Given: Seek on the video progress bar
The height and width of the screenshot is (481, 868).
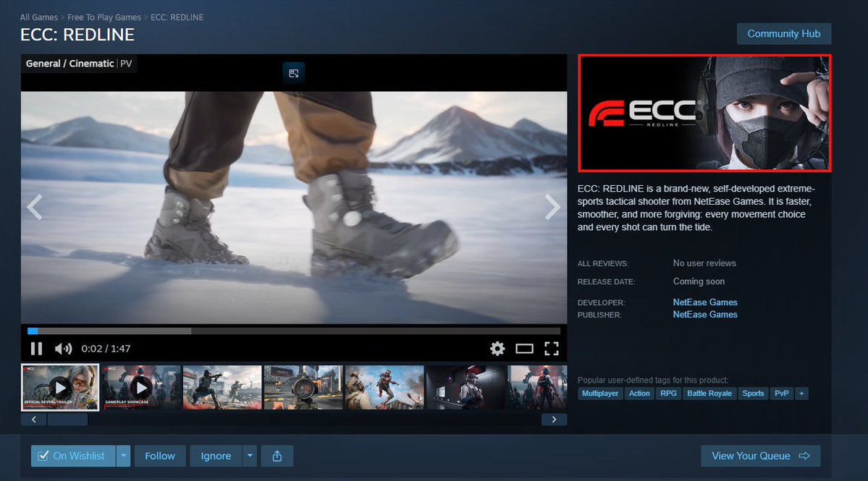Looking at the screenshot, I should [294, 331].
